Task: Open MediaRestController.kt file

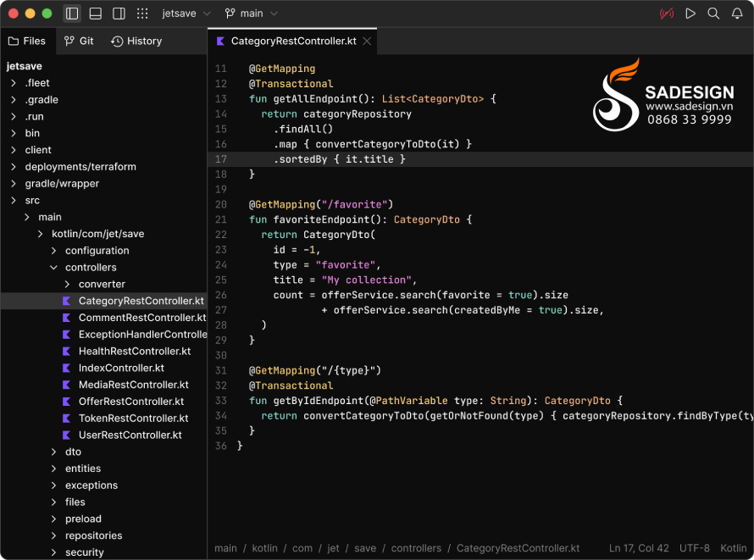Action: click(x=133, y=385)
